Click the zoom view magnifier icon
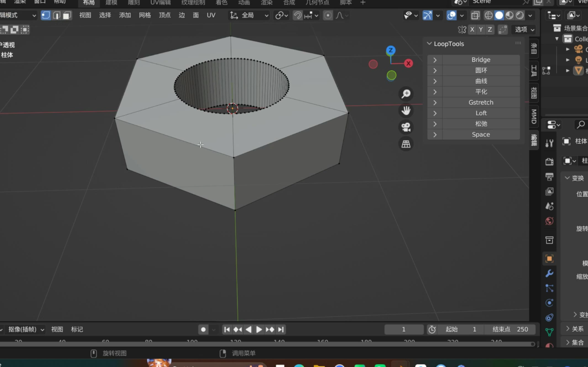588x367 pixels. [x=406, y=94]
